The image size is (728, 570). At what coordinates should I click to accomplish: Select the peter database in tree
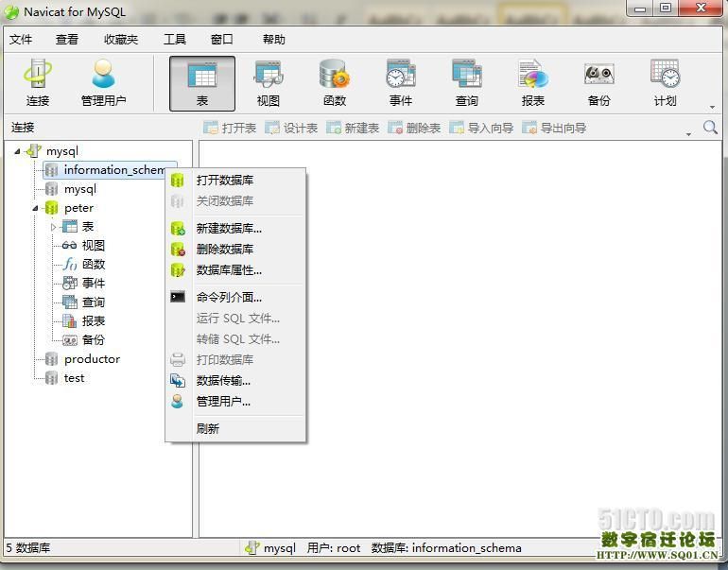(78, 208)
